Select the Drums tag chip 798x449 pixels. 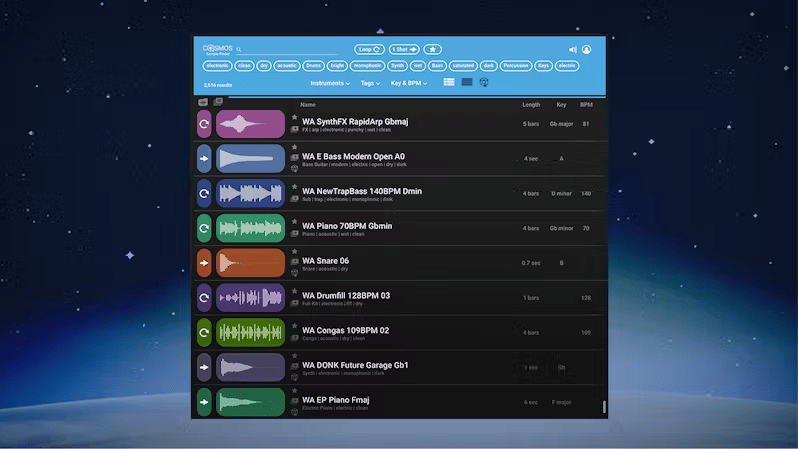[314, 66]
